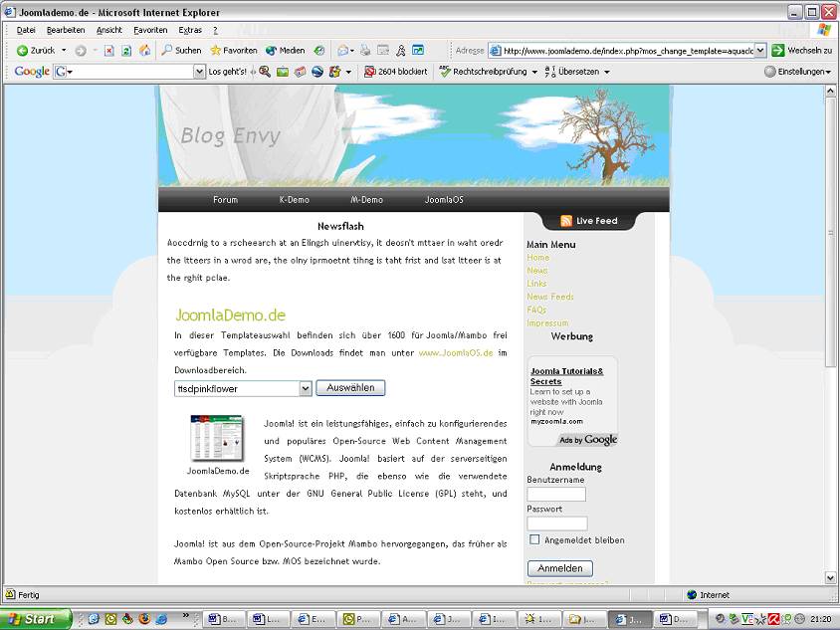Viewport: 840px width, 630px height.
Task: Click the FAQs link in Main Menu
Action: click(x=536, y=310)
